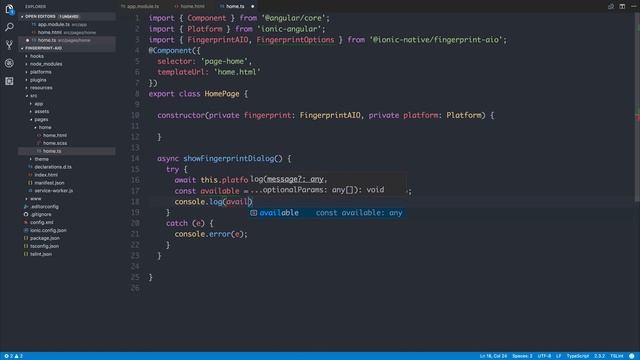The image size is (640, 360).
Task: Click the TSLint status bar entry
Action: click(x=616, y=356)
